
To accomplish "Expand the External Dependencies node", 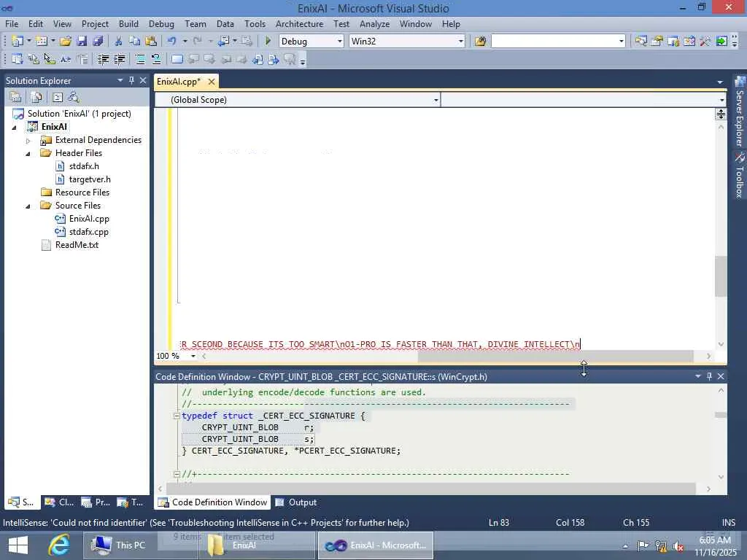I will [x=28, y=141].
